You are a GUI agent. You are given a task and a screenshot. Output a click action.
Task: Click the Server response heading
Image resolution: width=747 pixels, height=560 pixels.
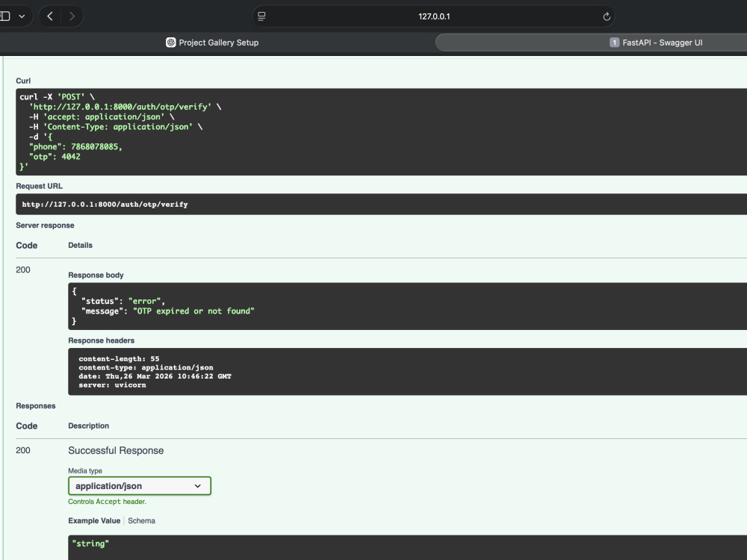(45, 225)
